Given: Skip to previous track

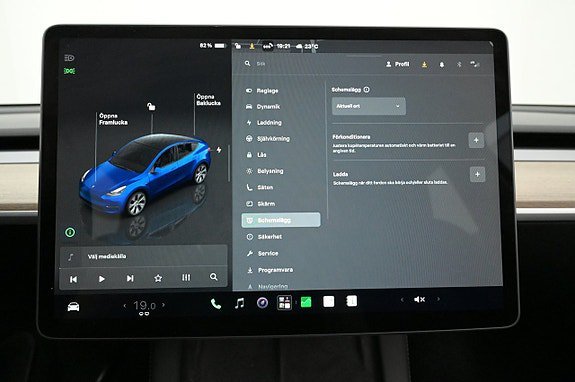Looking at the screenshot, I should 73,279.
